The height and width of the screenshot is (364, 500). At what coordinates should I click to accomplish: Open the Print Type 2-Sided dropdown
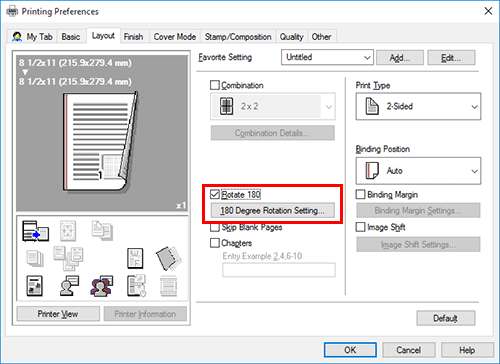pos(418,107)
